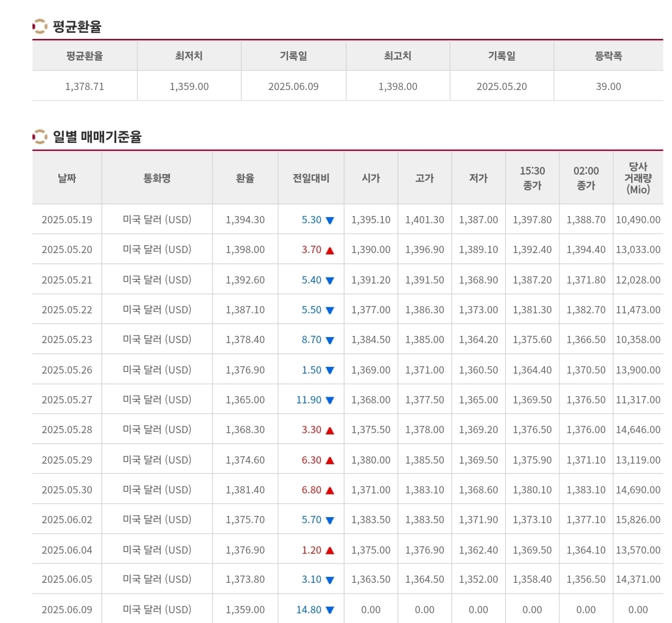Click the date 2025.05.23
The image size is (672, 623).
(67, 339)
